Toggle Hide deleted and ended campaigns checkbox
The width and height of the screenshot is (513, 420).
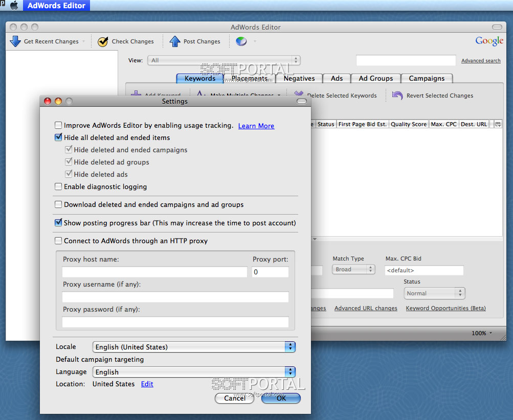pos(69,149)
